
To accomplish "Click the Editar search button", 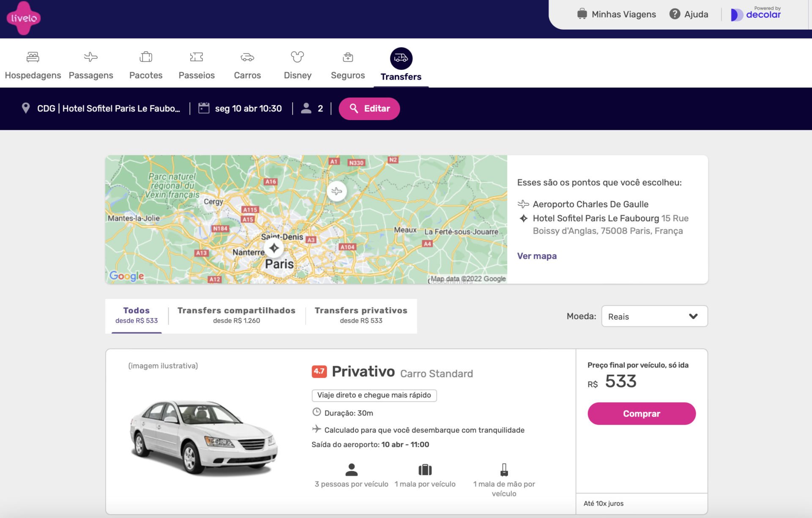I will point(369,109).
